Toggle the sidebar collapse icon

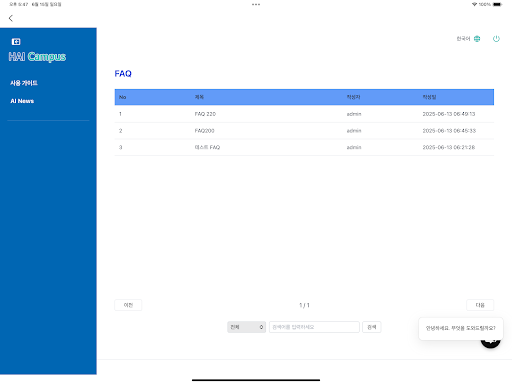[x=16, y=42]
